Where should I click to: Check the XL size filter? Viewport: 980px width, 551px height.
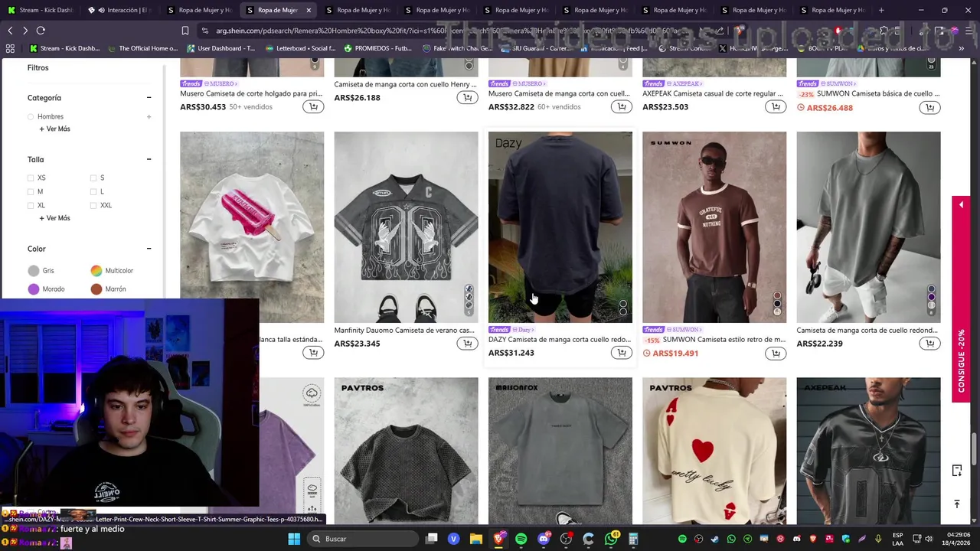pos(31,205)
